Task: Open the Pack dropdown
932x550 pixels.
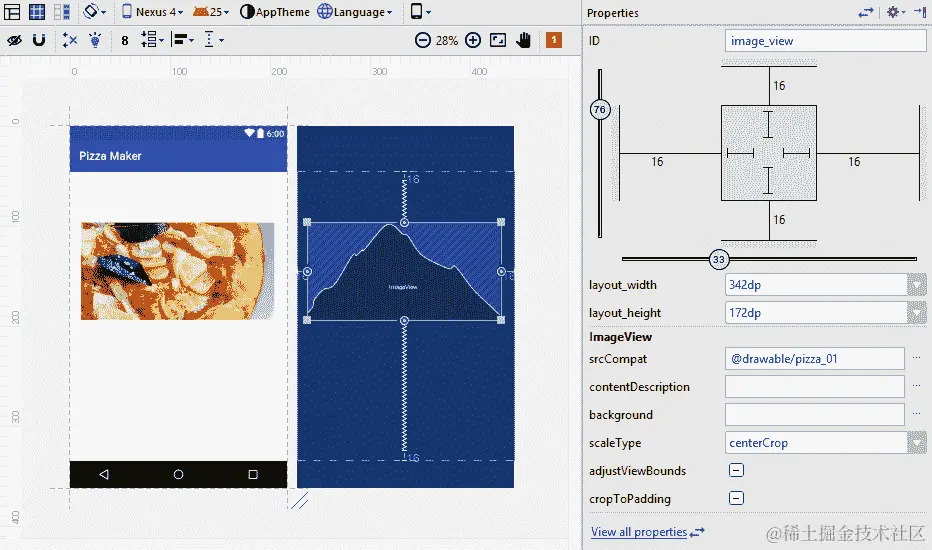Action: (152, 40)
